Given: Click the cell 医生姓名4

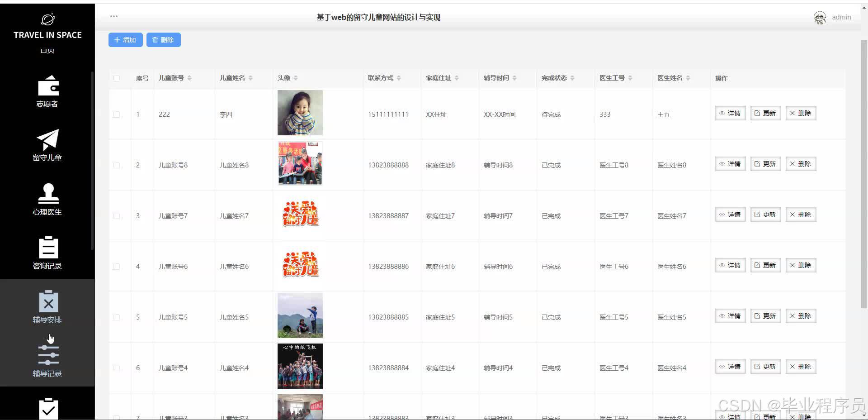Looking at the screenshot, I should click(x=672, y=368).
